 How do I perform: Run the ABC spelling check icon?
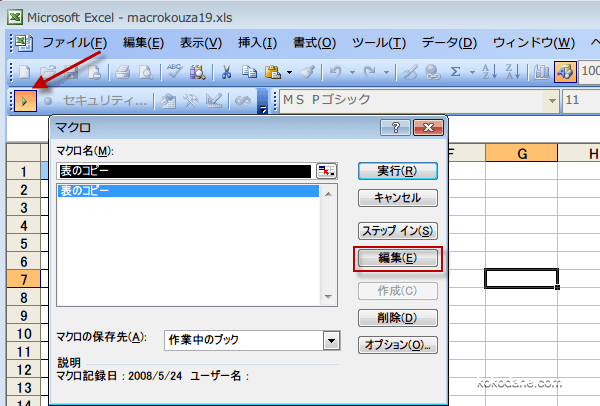[x=174, y=72]
